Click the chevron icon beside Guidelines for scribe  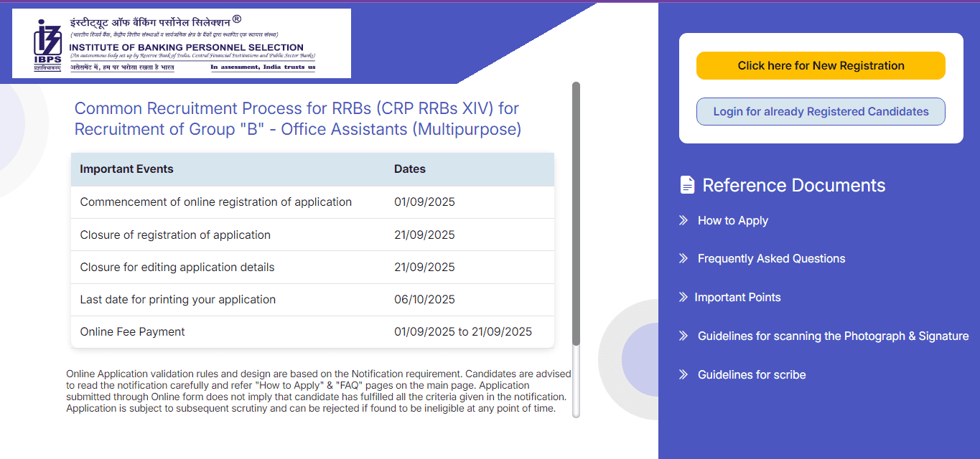tap(682, 374)
